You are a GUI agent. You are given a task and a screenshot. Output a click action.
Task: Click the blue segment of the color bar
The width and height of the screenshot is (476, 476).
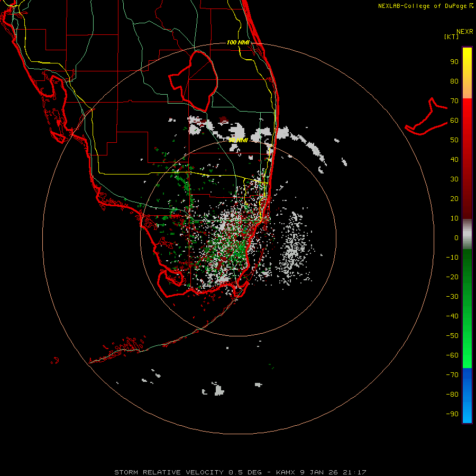[x=467, y=396]
